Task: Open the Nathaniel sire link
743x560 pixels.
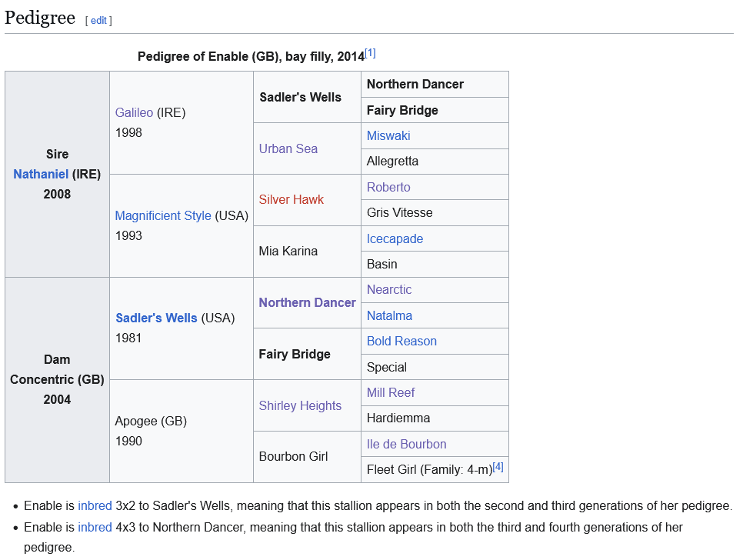Action: coord(41,174)
